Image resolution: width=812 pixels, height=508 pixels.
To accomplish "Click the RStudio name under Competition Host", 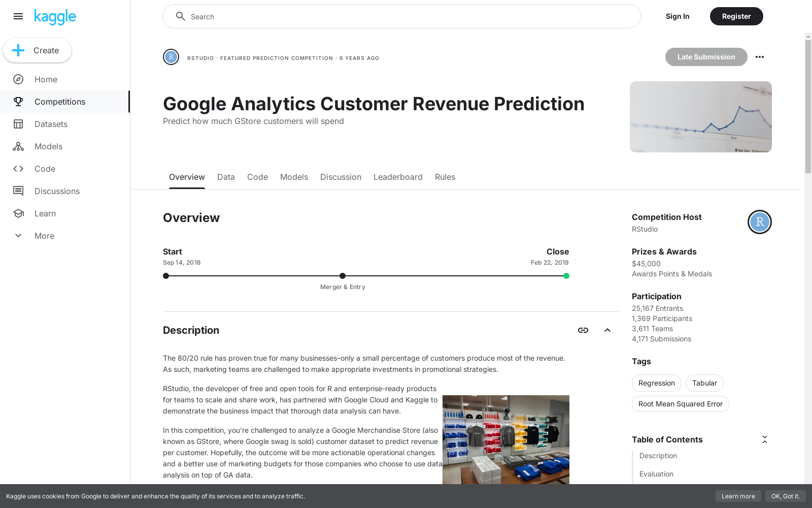I will (645, 229).
